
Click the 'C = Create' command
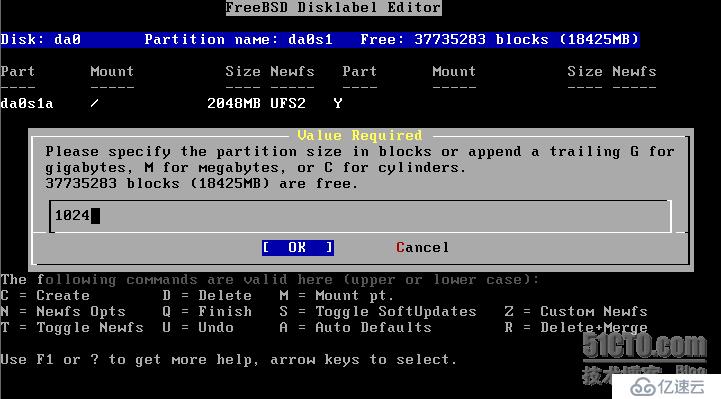point(45,295)
